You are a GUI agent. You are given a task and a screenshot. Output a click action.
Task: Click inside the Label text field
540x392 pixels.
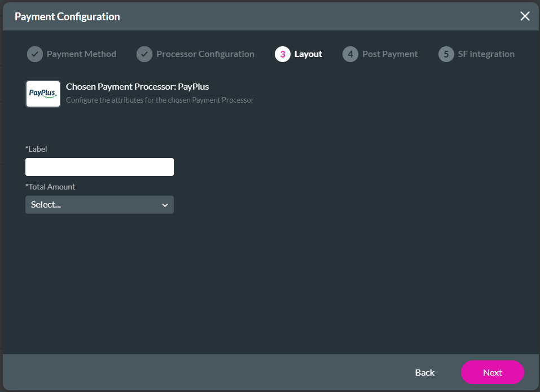(x=99, y=166)
